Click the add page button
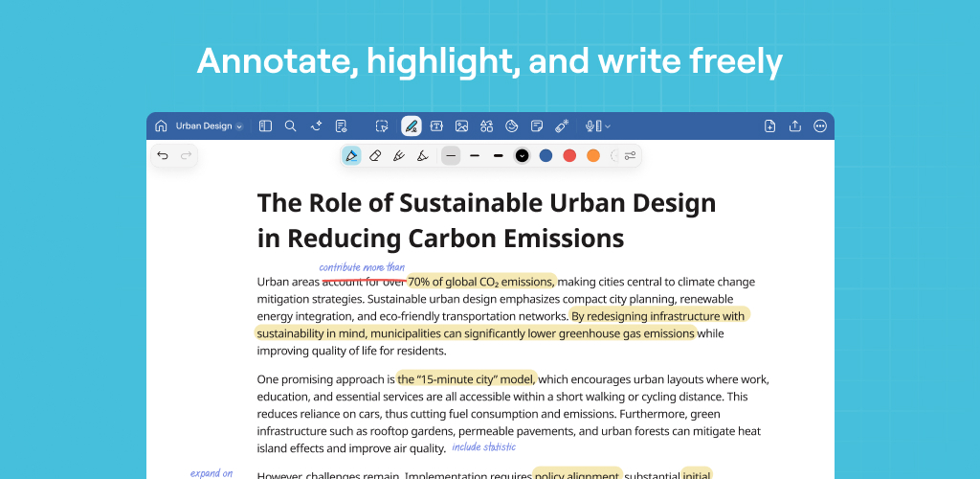 tap(770, 125)
